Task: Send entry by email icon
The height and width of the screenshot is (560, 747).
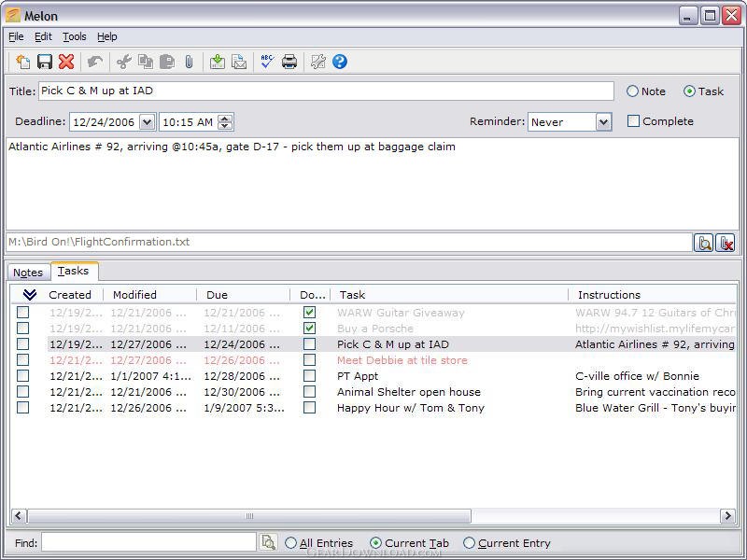Action: pos(239,62)
